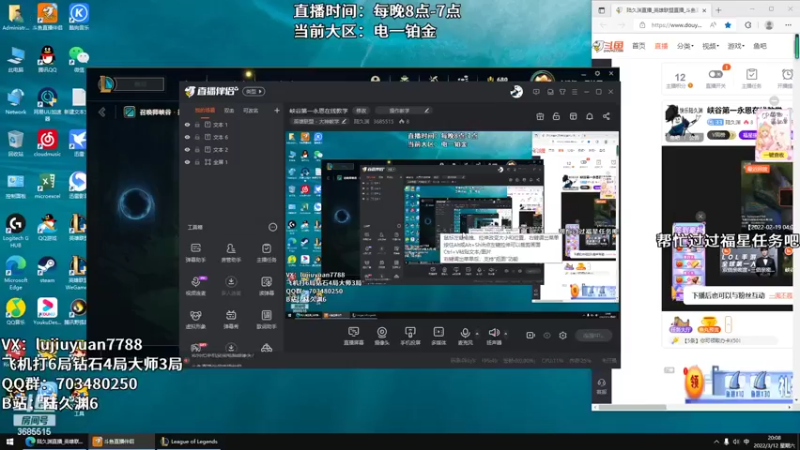Screen dimensions: 800x450
Task: Switch to the 我的场景 scene tab
Action: (x=205, y=110)
